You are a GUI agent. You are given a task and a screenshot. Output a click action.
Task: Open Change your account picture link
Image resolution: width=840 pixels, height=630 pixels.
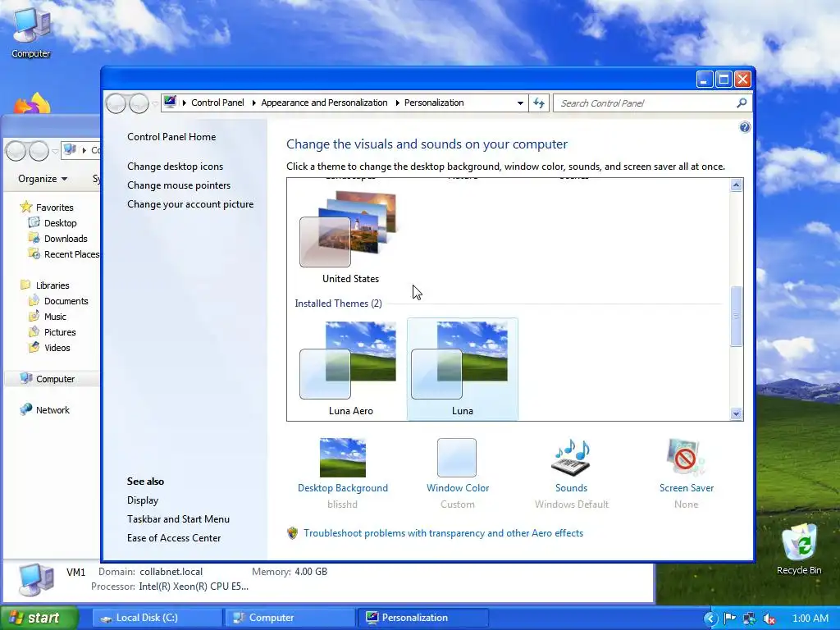point(190,203)
